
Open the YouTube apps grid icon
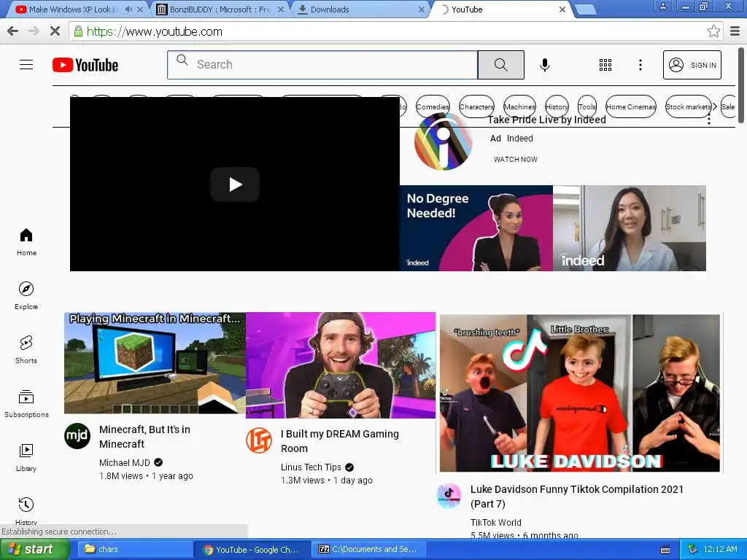point(605,65)
